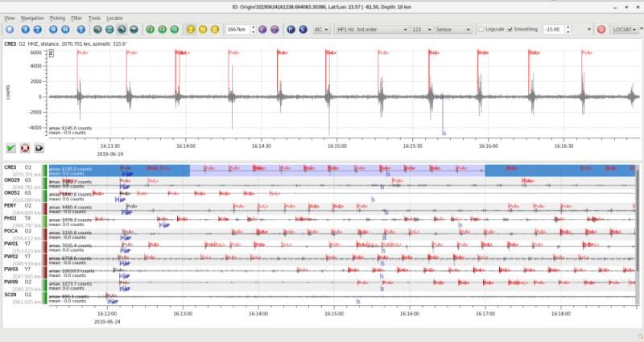Viewport: 644px width, 342px height.
Task: Select the yellow Z component icon
Action: tap(191, 30)
